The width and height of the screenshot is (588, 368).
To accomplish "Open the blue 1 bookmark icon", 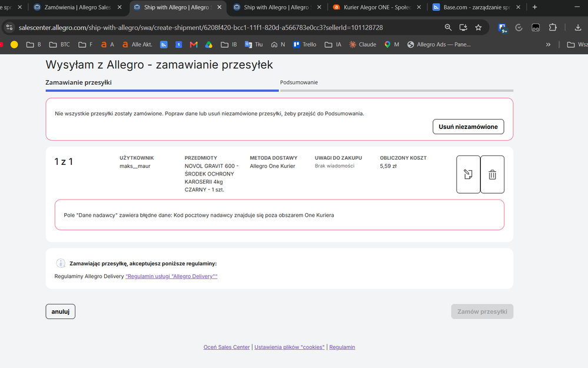I will click(179, 45).
